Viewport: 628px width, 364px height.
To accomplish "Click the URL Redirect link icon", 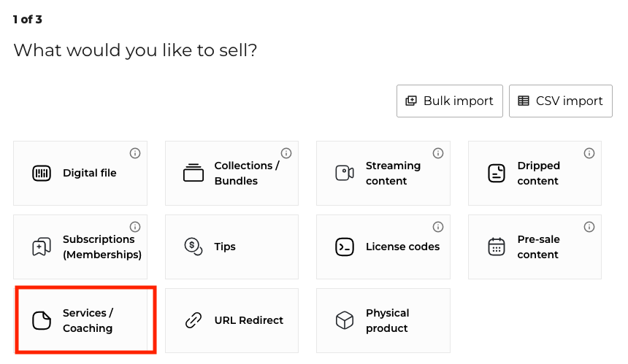I will (x=193, y=320).
